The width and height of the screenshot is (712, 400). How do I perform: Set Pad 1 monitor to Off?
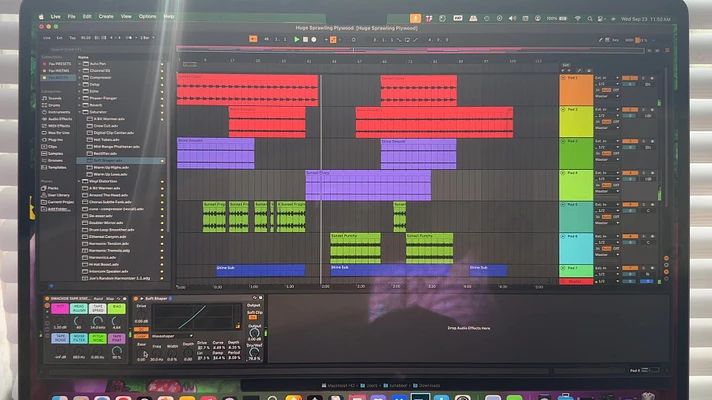tap(616, 90)
